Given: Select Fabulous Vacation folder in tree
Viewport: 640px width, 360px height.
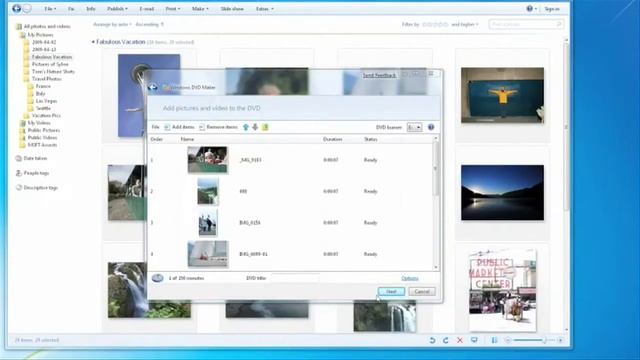Looking at the screenshot, I should point(52,57).
